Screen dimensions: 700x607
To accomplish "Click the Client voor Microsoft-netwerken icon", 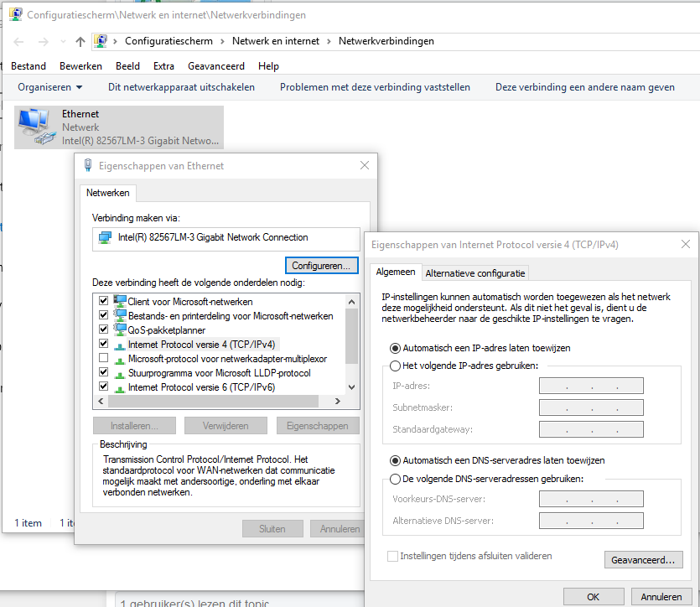I will (x=120, y=301).
